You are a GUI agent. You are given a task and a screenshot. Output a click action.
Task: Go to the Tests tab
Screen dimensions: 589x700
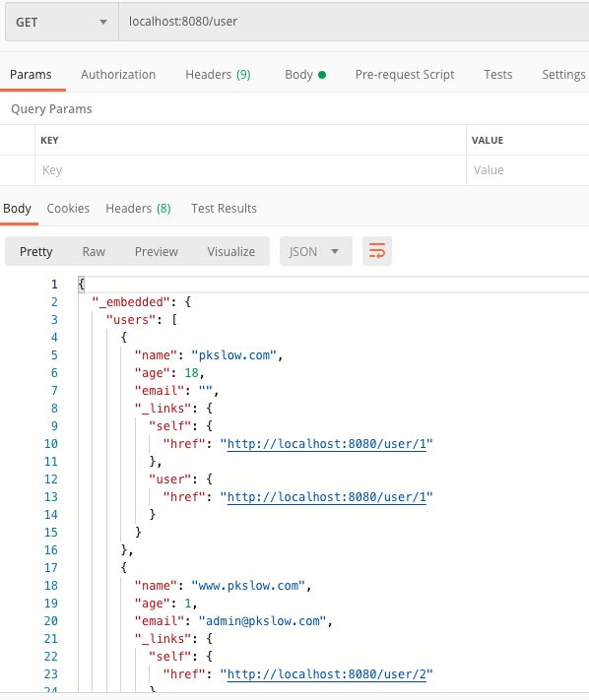coord(498,75)
